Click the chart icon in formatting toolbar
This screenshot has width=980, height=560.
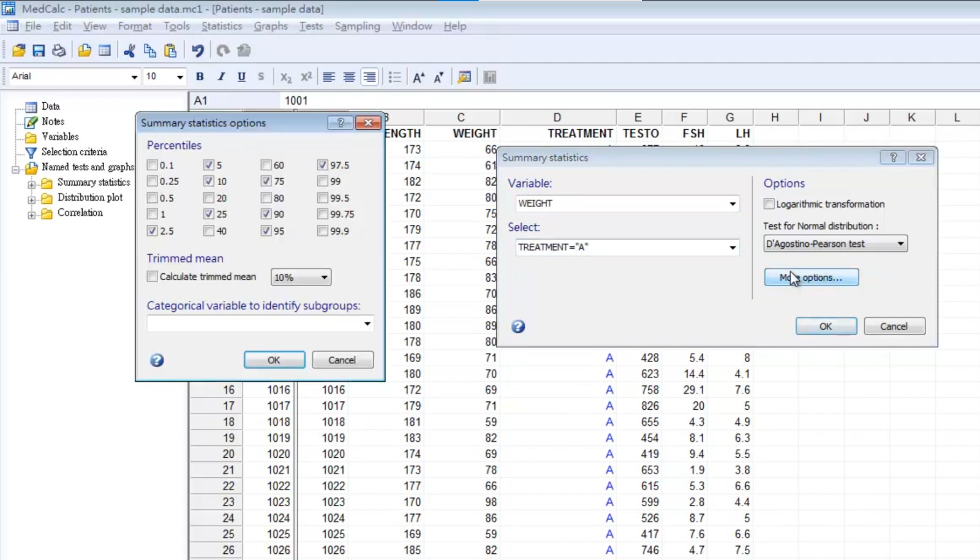coord(489,77)
